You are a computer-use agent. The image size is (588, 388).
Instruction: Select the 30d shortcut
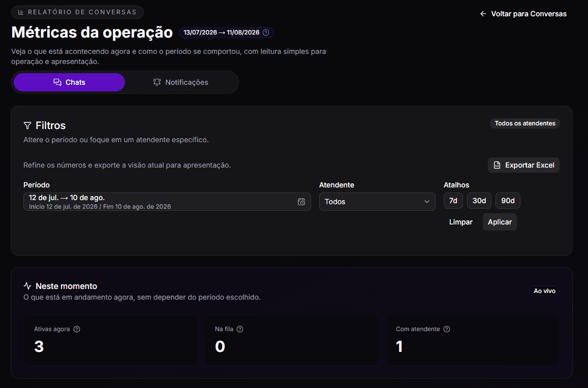click(479, 201)
